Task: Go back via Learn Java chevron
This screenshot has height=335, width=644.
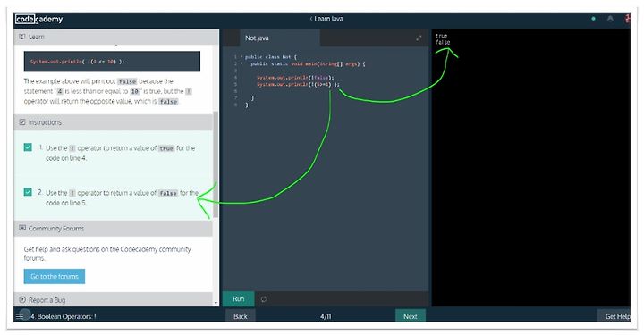Action: tap(311, 19)
